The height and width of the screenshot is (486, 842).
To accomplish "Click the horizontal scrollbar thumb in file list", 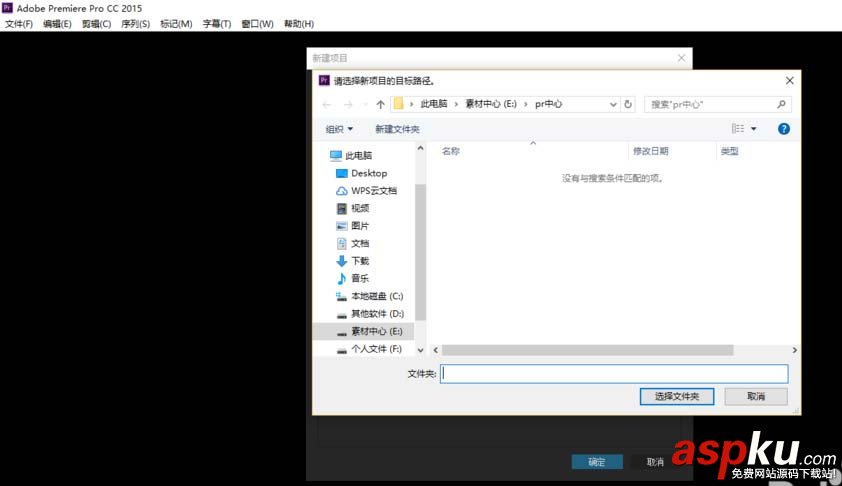I will (x=587, y=350).
